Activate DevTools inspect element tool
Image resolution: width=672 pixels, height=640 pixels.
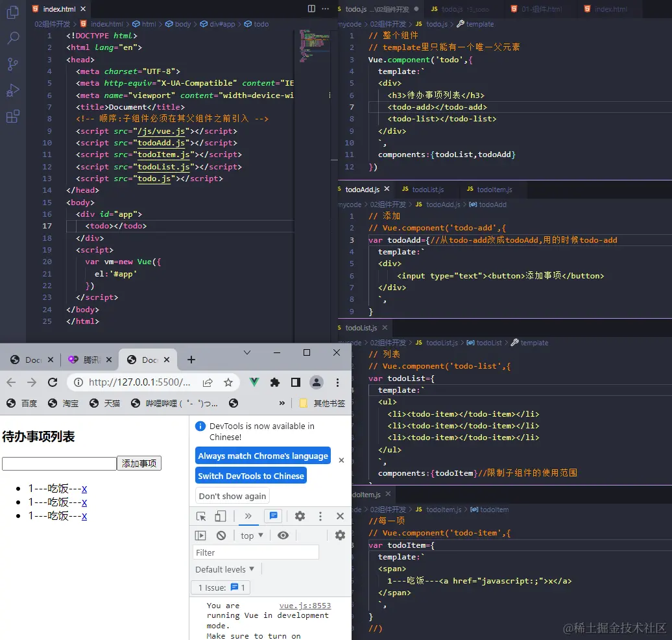200,516
